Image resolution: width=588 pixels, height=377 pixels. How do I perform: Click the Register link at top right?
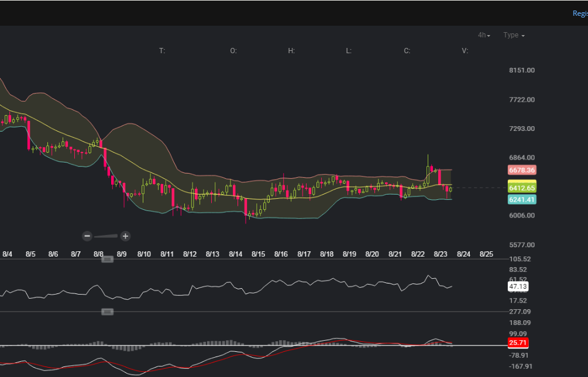click(x=579, y=13)
